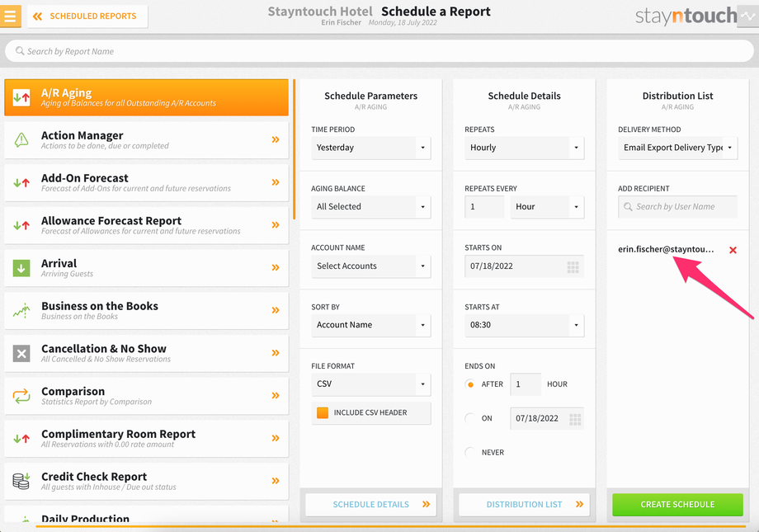Click the Comparison loop arrows icon
The width and height of the screenshot is (759, 532).
(21, 396)
